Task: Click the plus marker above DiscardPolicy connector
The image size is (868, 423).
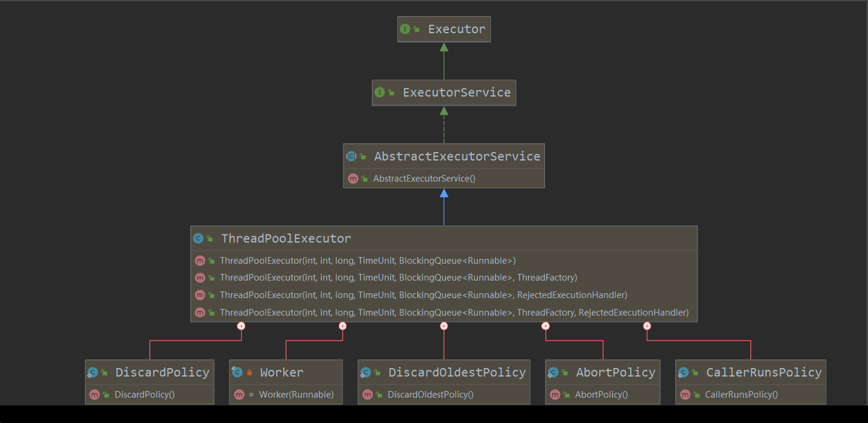Action: 241,326
